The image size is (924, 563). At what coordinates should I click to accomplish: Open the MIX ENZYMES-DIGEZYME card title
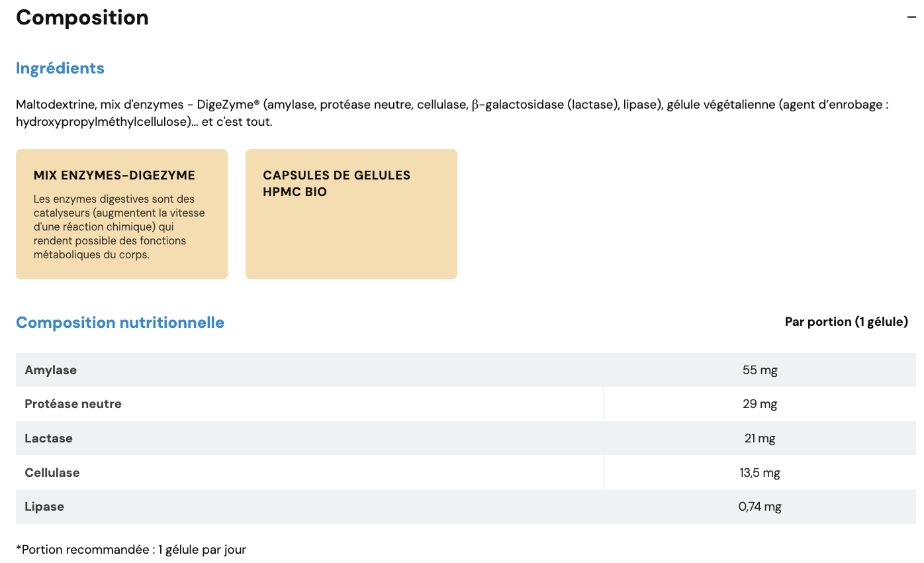coord(115,176)
